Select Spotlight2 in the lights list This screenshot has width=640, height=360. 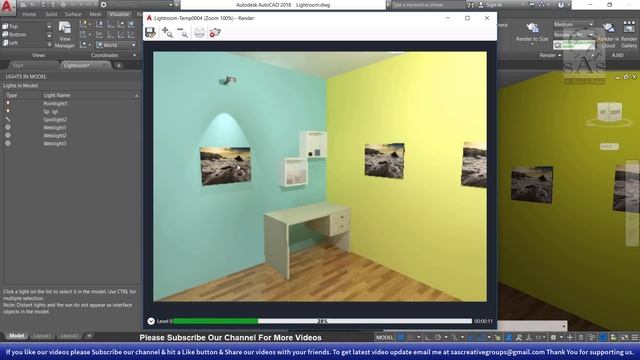click(x=55, y=120)
